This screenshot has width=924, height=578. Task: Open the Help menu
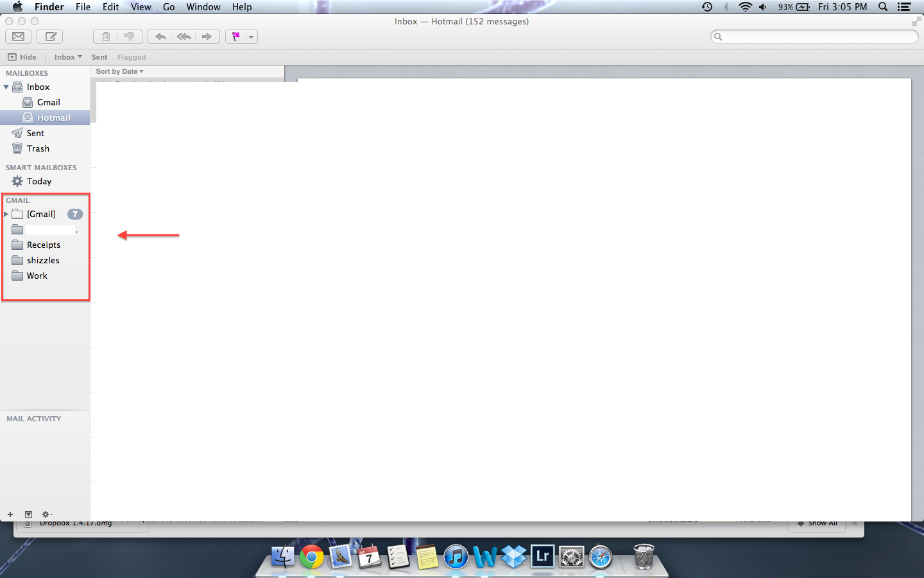[x=242, y=7]
